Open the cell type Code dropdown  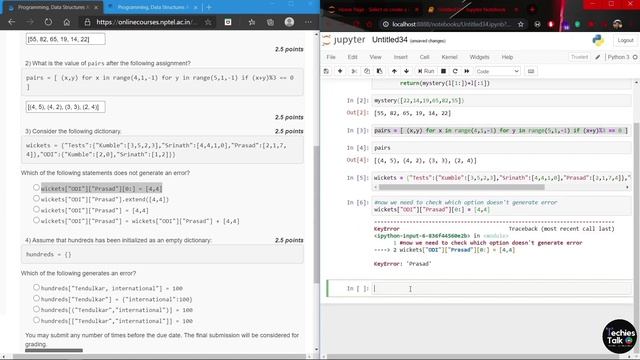[x=498, y=71]
